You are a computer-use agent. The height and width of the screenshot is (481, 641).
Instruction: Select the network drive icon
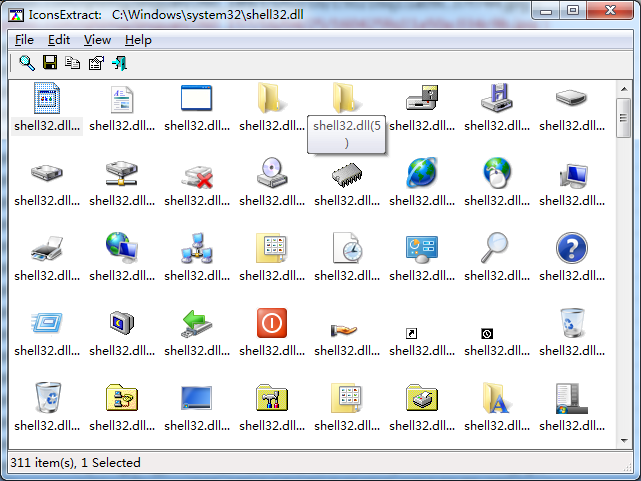122,174
